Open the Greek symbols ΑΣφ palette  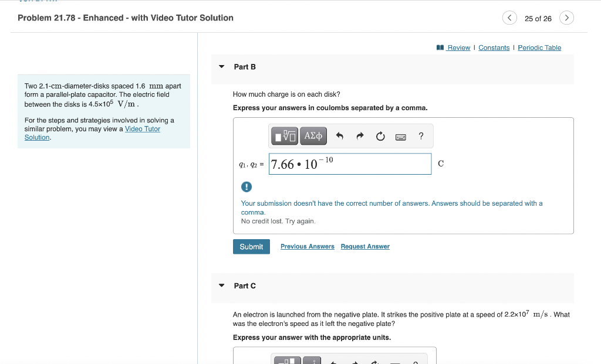(313, 136)
